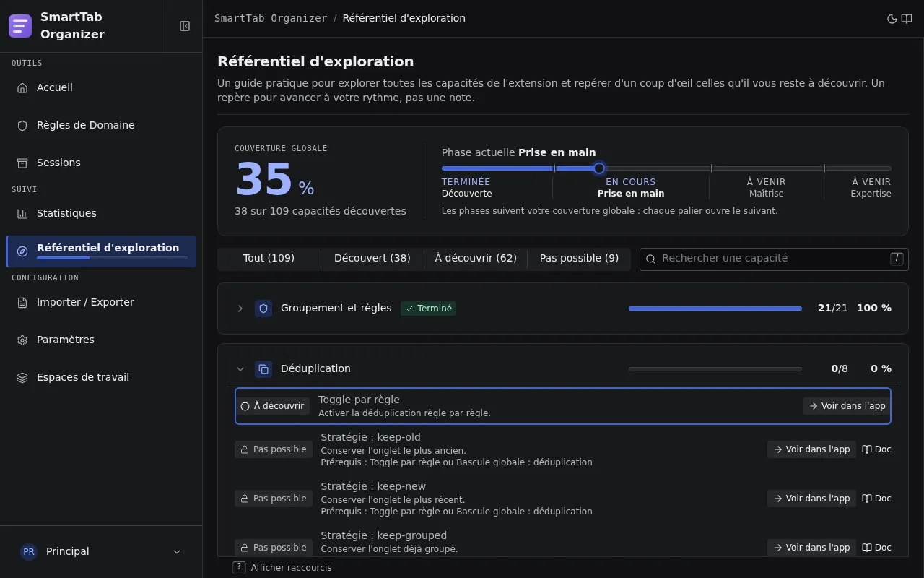
Task: Collapse the Déduplication section
Action: click(x=240, y=369)
